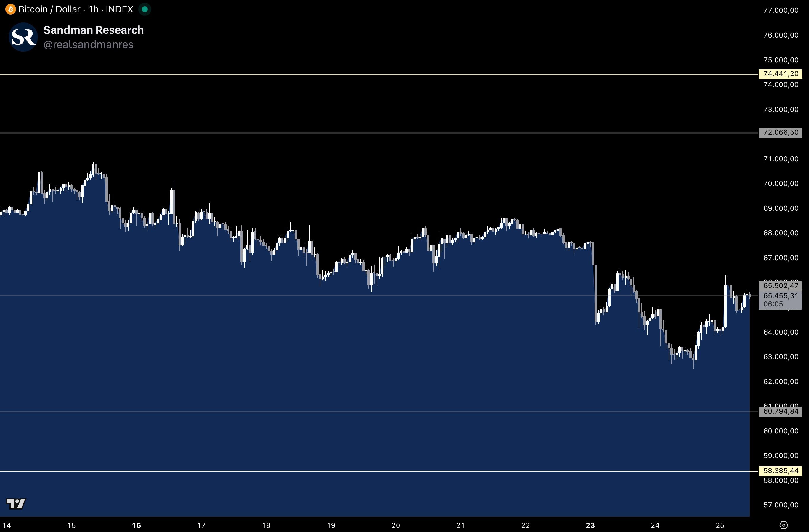Open chart settings gear icon

(784, 525)
